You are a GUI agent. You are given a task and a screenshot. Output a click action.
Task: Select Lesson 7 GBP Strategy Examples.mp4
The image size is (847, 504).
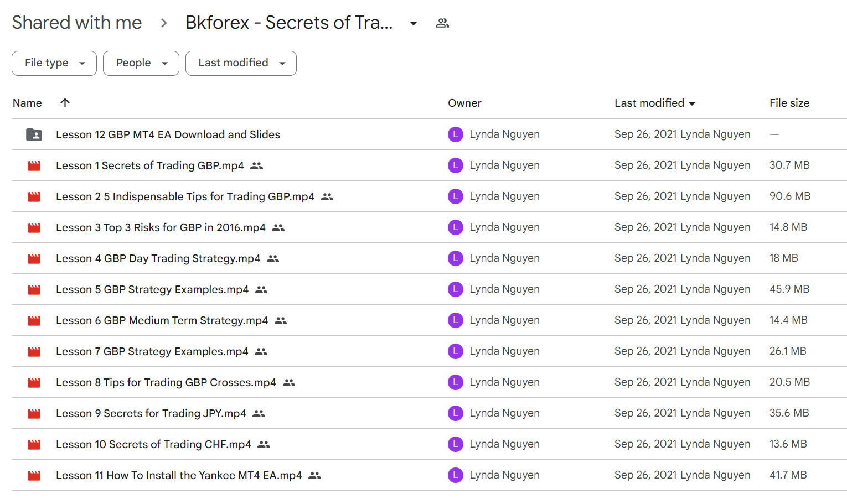click(152, 351)
